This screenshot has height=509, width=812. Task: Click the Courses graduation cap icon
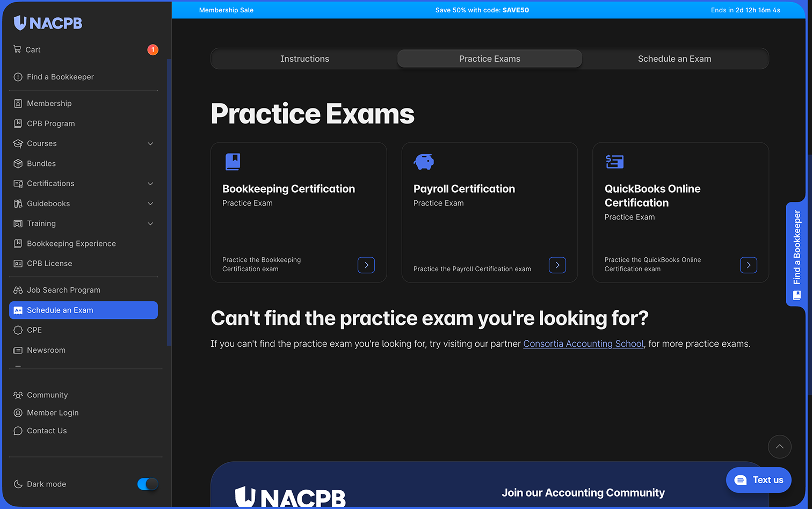click(18, 143)
